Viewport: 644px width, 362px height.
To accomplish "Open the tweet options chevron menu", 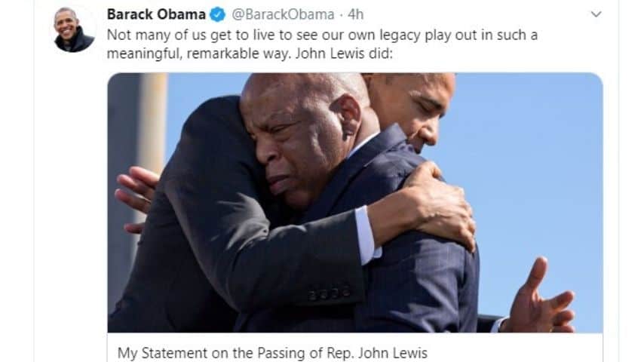I will [x=596, y=14].
